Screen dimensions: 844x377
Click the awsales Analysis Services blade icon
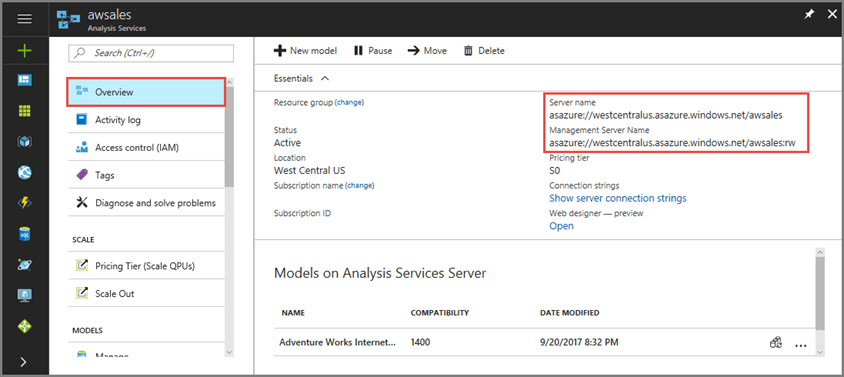(68, 19)
